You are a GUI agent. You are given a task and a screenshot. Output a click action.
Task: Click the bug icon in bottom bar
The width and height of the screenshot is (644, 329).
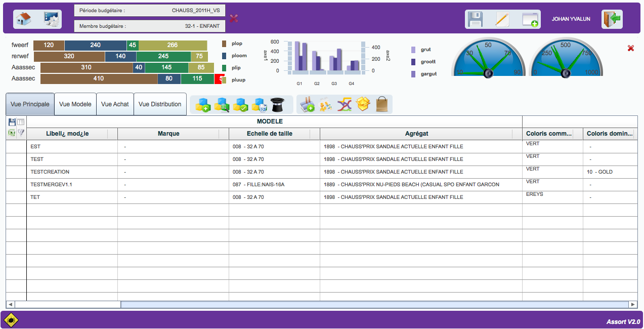(x=11, y=320)
